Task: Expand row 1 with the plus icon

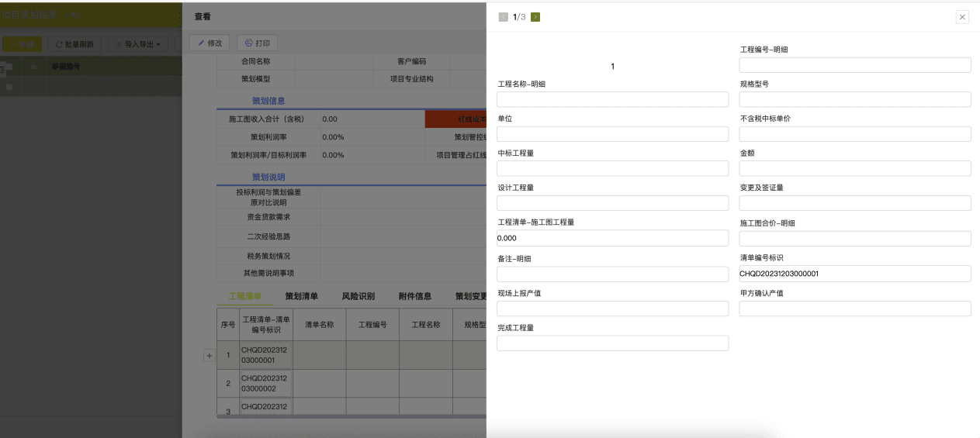Action: 209,355
